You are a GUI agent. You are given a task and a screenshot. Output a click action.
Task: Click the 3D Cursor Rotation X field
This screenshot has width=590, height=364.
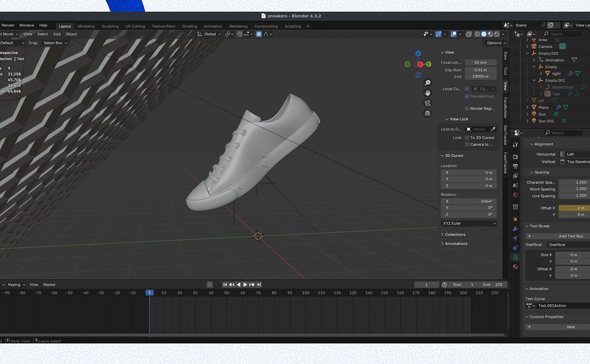(469, 201)
